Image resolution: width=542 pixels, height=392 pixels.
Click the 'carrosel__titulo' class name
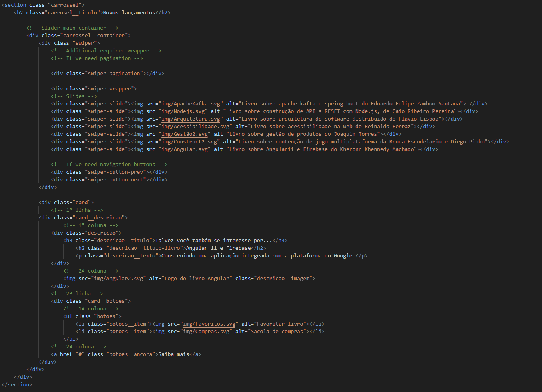tap(72, 13)
